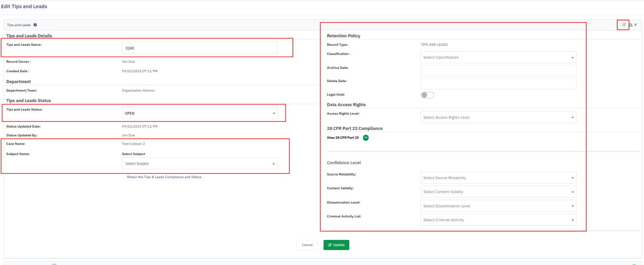Click the Tips and Leads Name field
644x265 pixels.
tap(199, 48)
